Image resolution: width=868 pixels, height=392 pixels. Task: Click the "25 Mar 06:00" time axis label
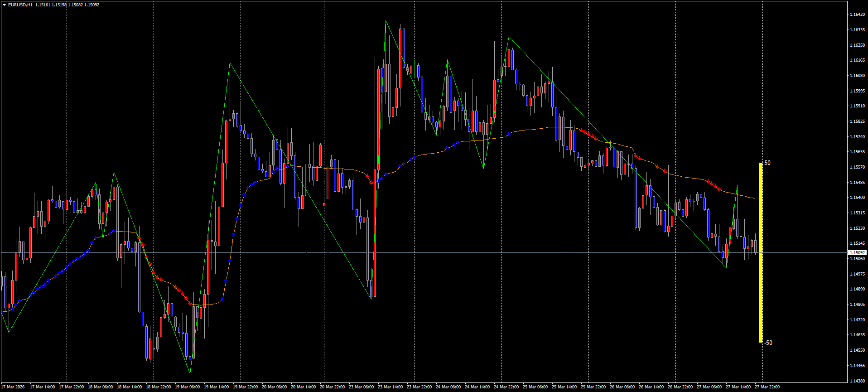point(535,387)
